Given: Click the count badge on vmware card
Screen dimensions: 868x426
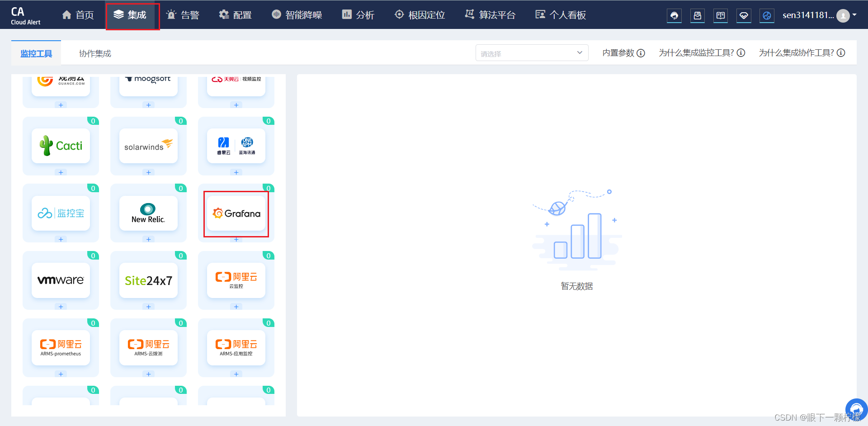Looking at the screenshot, I should coord(93,256).
